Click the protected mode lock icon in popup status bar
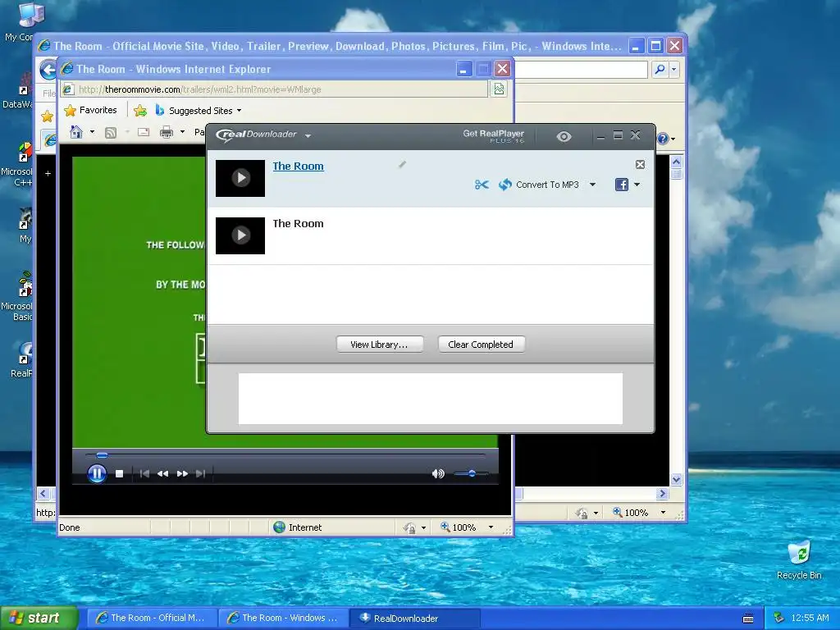Screen dimensions: 840x630 (x=410, y=527)
